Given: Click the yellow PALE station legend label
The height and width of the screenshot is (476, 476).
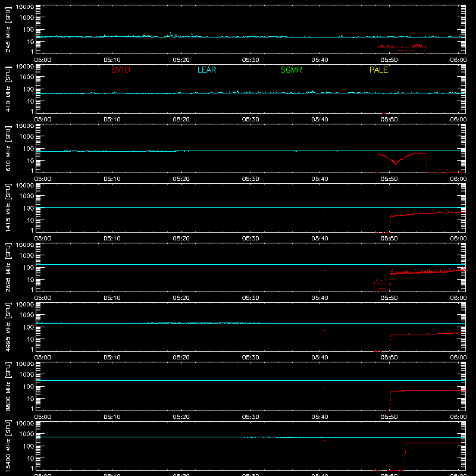Looking at the screenshot, I should (x=378, y=70).
